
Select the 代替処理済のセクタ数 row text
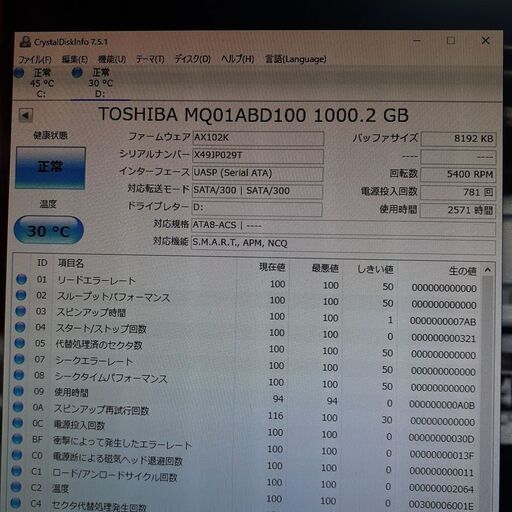[x=99, y=344]
